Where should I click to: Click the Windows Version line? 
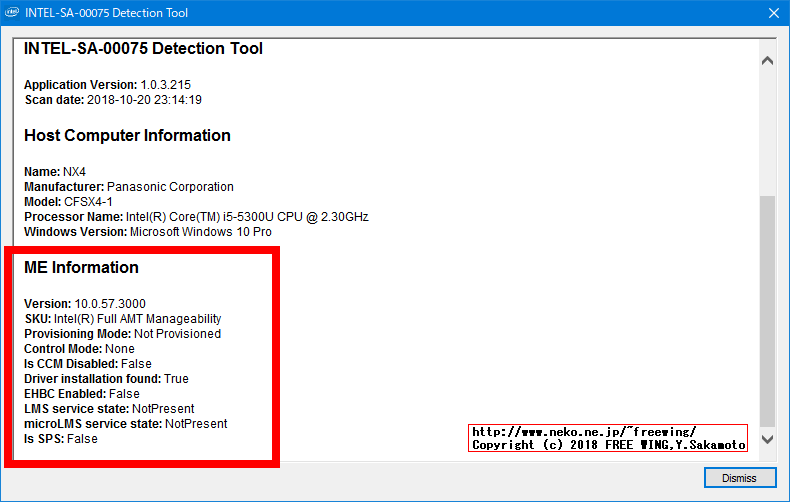tap(148, 232)
